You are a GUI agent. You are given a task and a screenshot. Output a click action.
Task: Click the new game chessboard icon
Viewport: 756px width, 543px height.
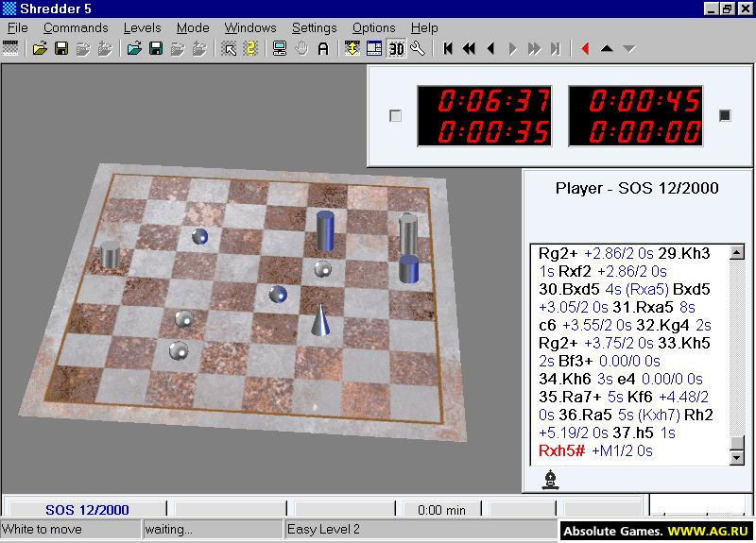10,49
